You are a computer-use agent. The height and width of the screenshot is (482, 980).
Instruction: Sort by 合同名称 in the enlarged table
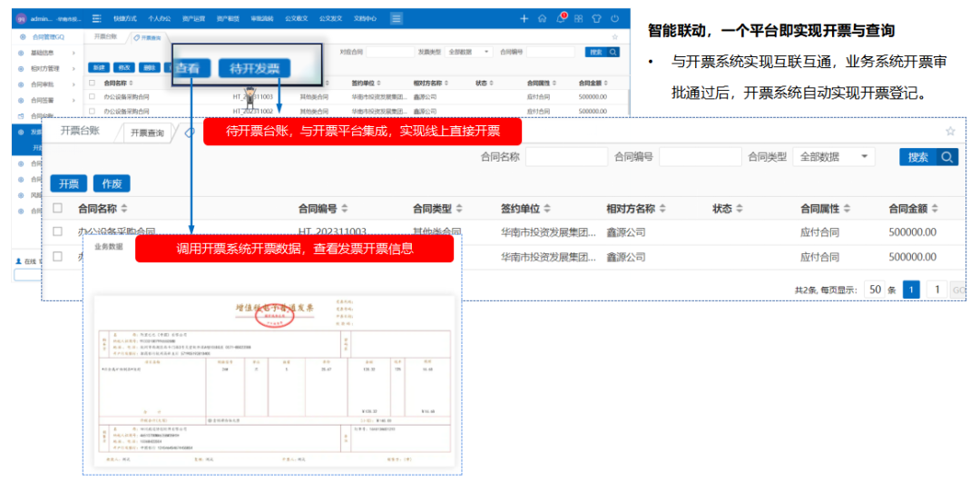point(123,209)
